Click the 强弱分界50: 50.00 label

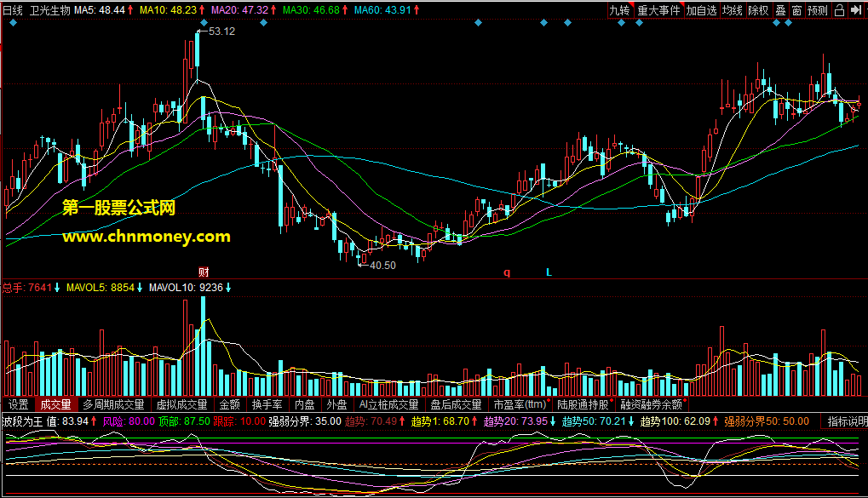(767, 421)
